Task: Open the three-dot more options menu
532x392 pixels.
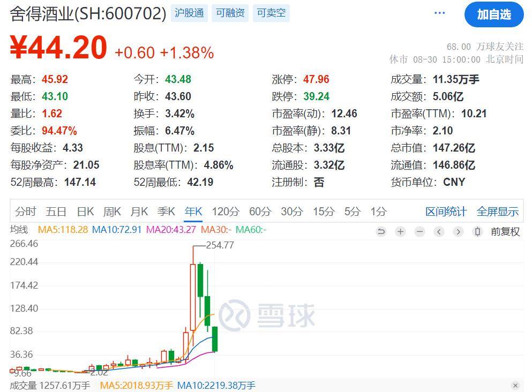Action: click(439, 13)
